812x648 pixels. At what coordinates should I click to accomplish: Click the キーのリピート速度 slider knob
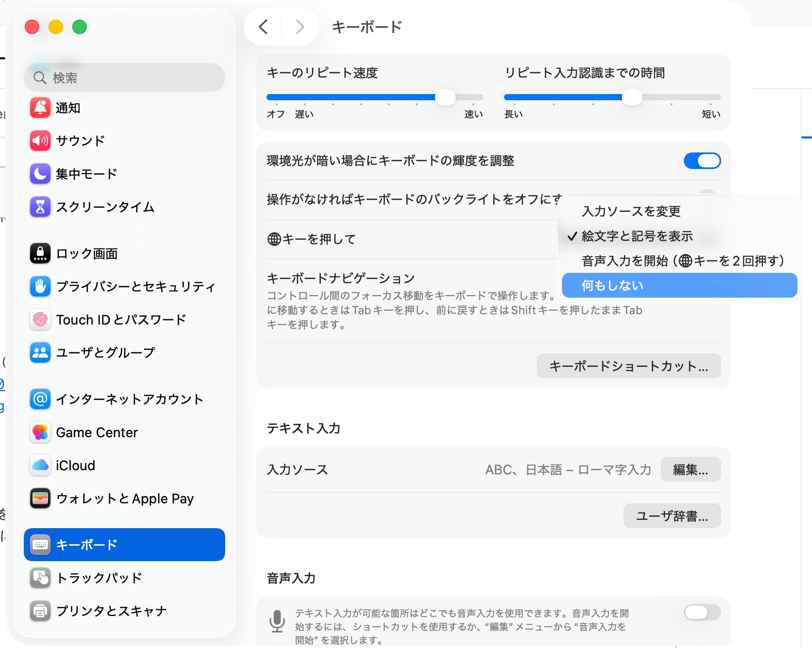(x=445, y=97)
